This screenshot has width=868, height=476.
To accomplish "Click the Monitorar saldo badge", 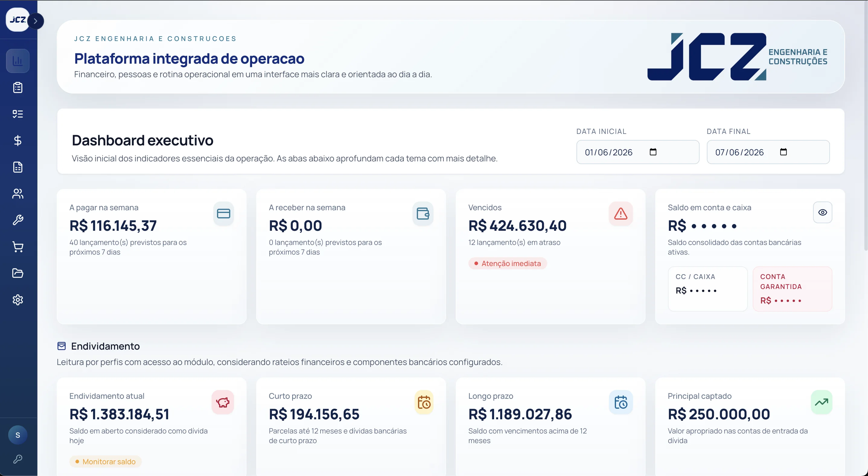I will point(105,462).
